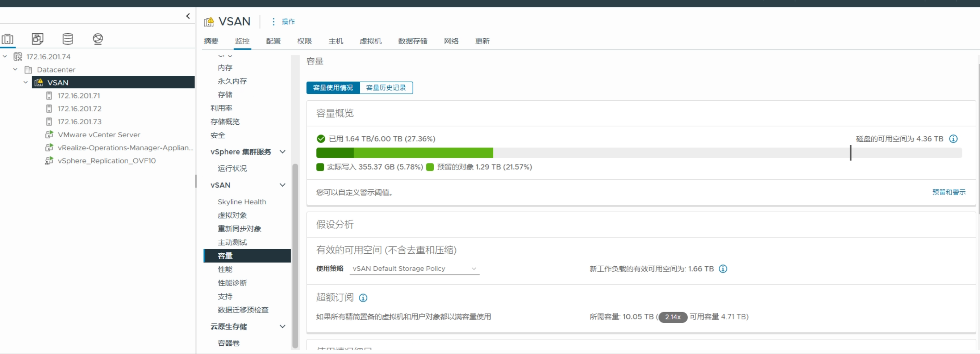
Task: Switch to the 摘要 tab
Action: pyautogui.click(x=211, y=41)
